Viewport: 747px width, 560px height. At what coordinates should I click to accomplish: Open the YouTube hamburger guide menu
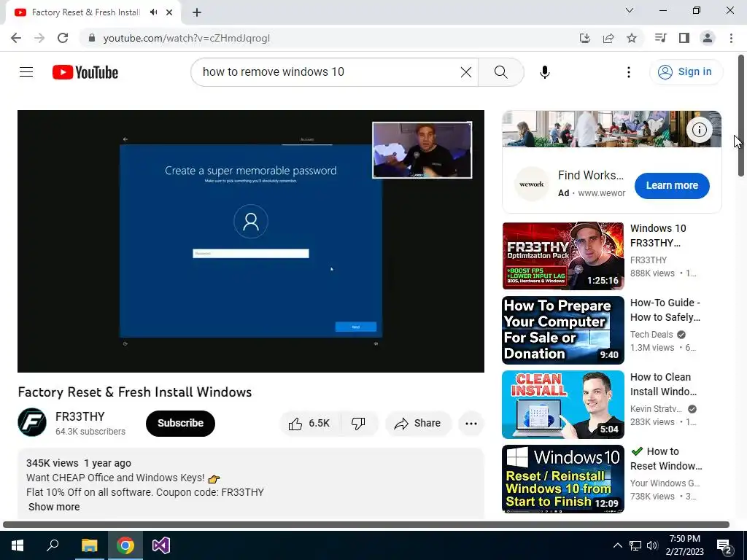pos(26,72)
